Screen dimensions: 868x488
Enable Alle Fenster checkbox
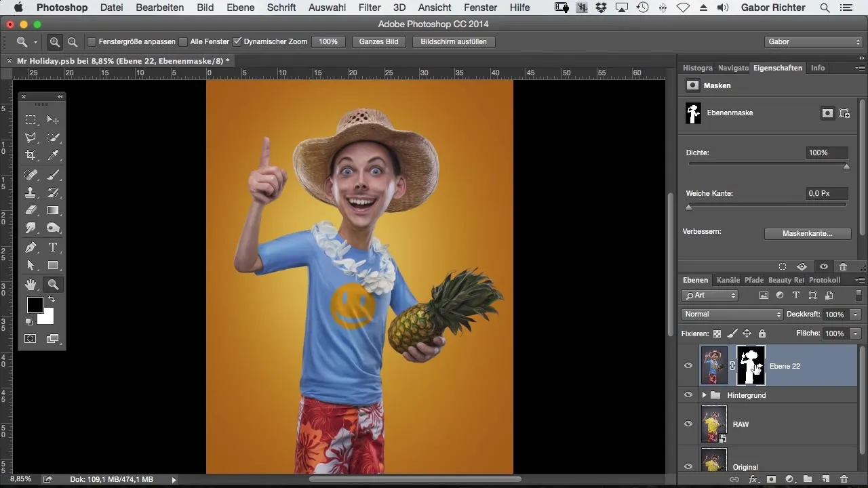point(183,42)
